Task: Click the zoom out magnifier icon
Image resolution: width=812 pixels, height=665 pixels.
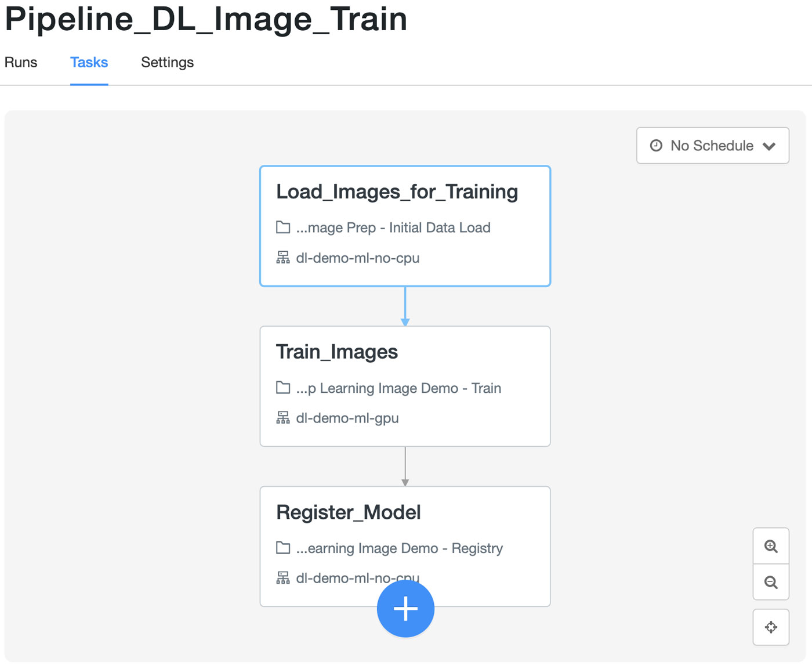Action: pyautogui.click(x=771, y=582)
